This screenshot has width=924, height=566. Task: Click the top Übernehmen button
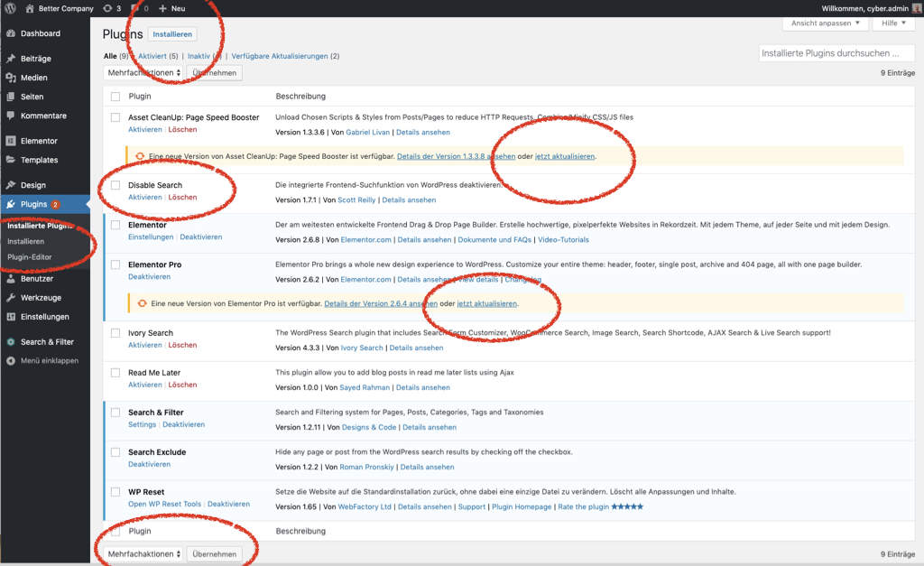point(215,72)
